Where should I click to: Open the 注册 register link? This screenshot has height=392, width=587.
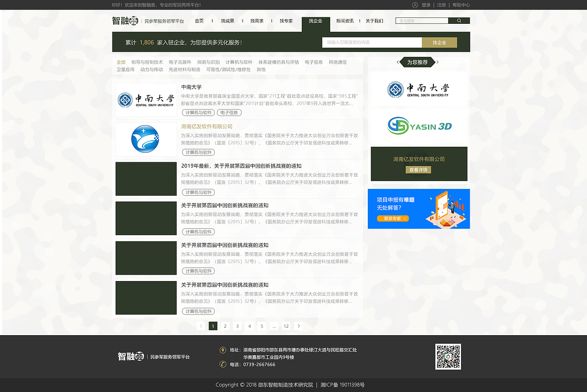[x=442, y=5]
